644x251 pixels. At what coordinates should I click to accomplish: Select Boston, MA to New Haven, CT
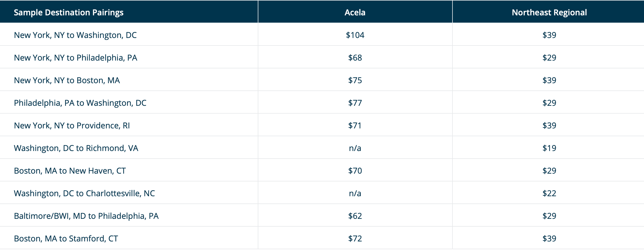tap(70, 171)
